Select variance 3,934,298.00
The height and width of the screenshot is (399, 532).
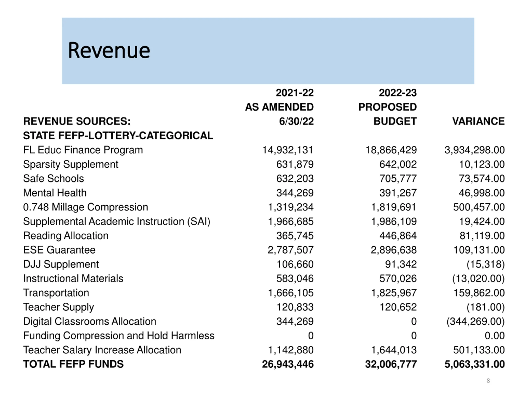click(474, 150)
